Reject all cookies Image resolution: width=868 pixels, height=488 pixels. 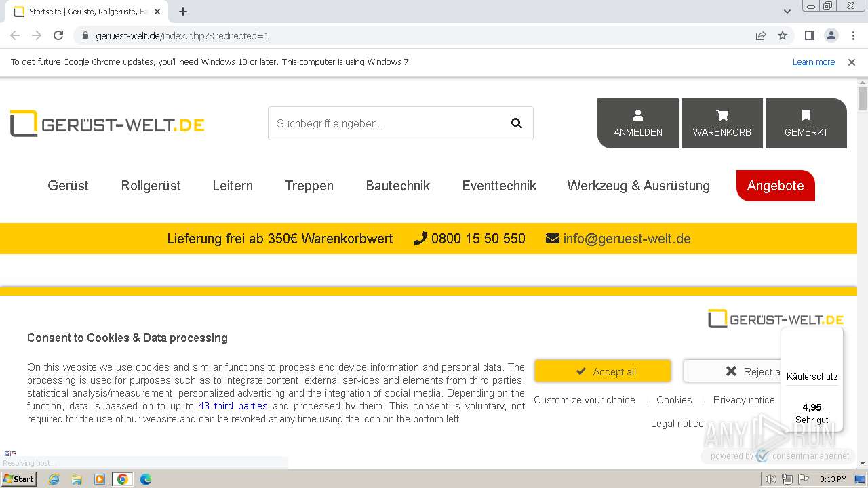click(732, 371)
